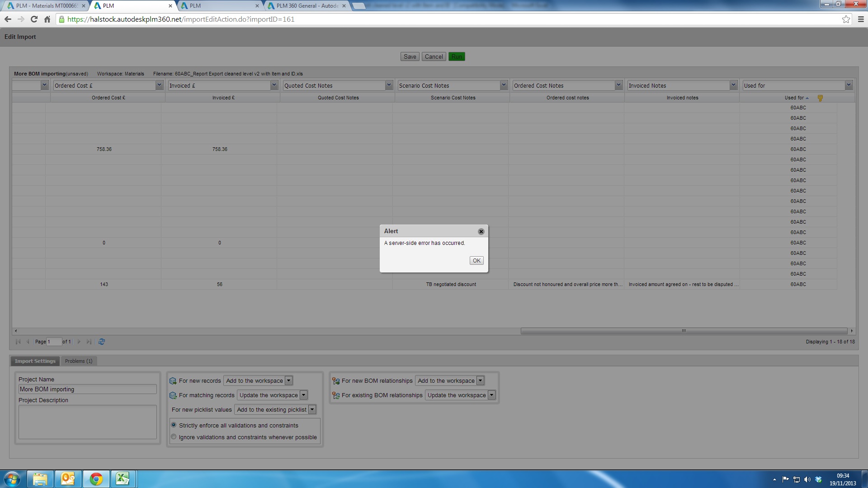The width and height of the screenshot is (868, 488).
Task: Open the Invoiced £ column mapping dropdown
Action: (274, 85)
